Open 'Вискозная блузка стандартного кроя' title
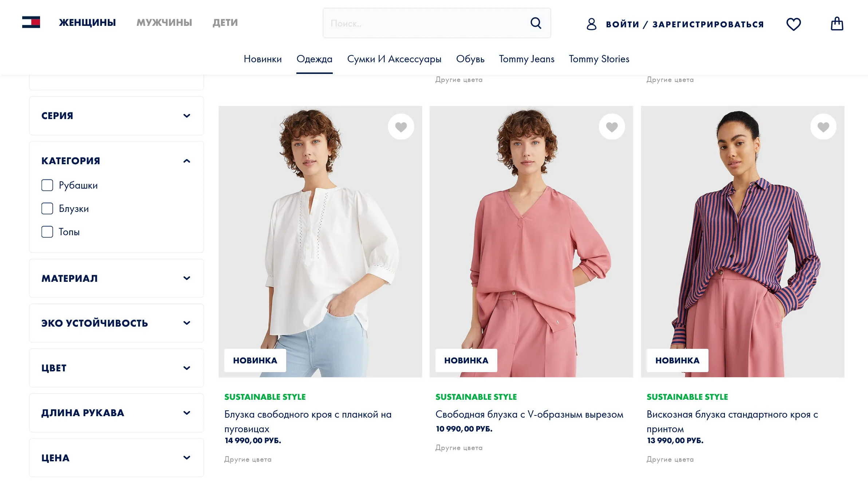The image size is (868, 501). coord(732,422)
